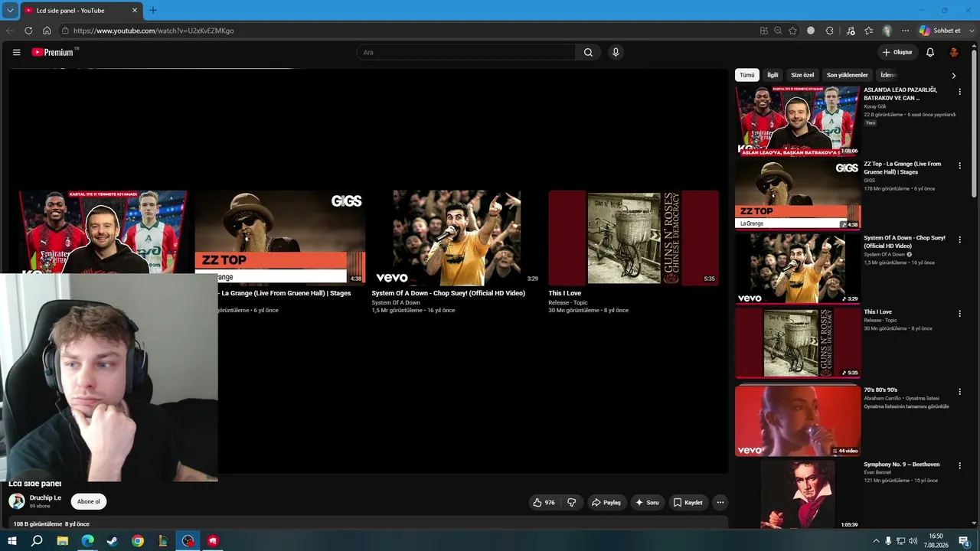980x551 pixels.
Task: Visit the Druchip Le channel name
Action: click(x=45, y=498)
